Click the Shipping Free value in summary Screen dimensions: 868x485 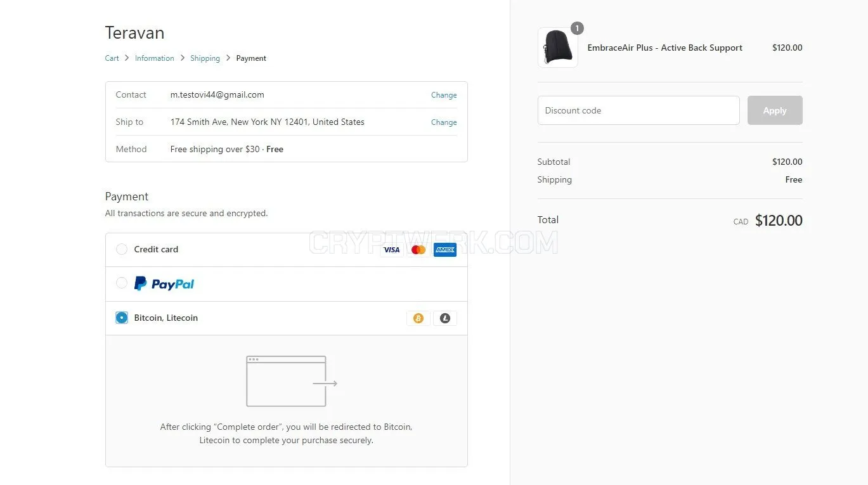click(x=794, y=179)
